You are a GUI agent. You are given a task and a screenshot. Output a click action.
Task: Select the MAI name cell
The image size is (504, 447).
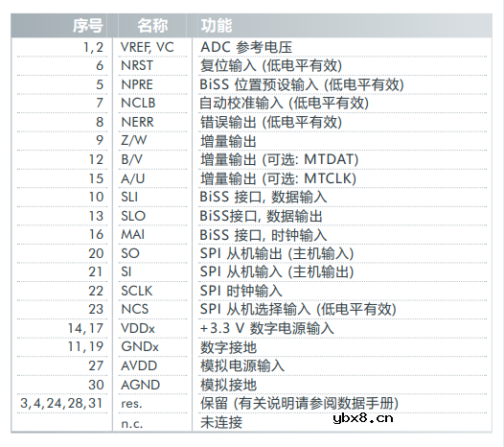pos(133,234)
